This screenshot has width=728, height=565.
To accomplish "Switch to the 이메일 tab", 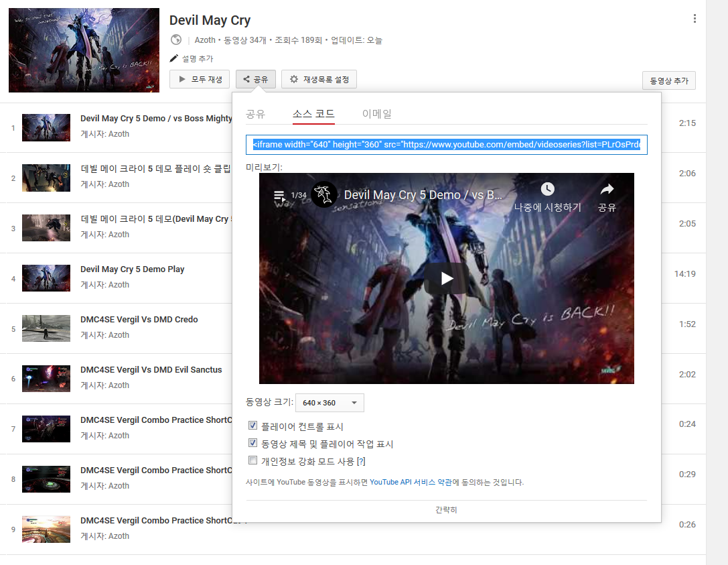I will [376, 114].
